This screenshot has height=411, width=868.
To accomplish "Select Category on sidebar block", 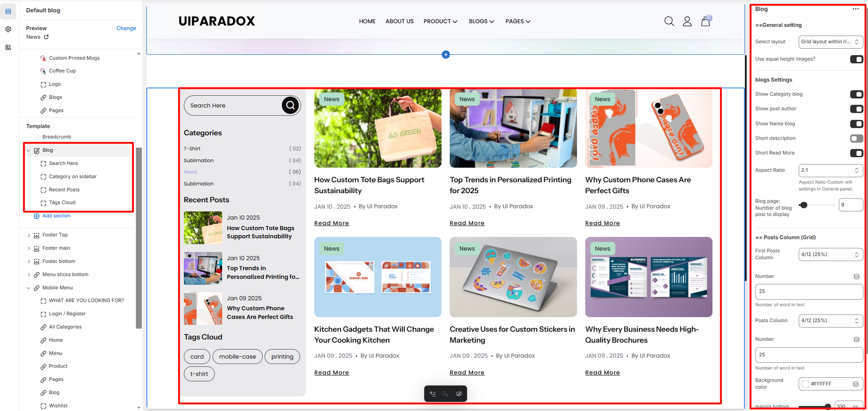I will pyautogui.click(x=73, y=177).
